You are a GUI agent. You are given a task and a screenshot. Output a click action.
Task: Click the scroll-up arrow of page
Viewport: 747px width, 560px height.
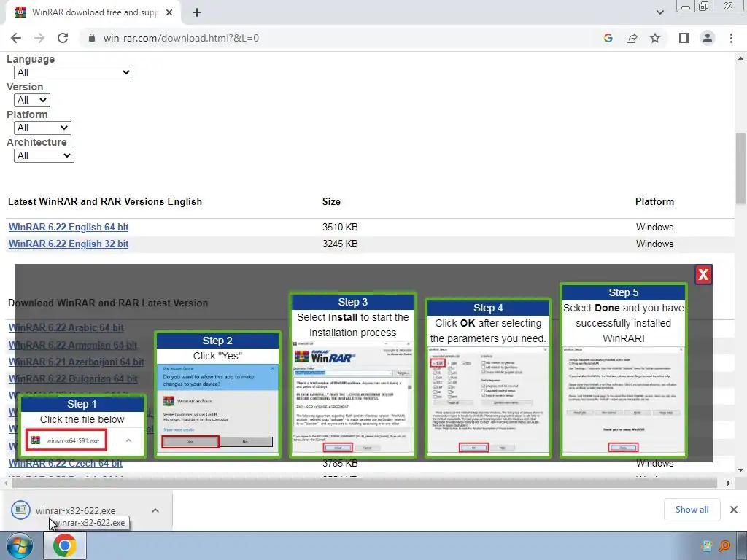pos(741,58)
